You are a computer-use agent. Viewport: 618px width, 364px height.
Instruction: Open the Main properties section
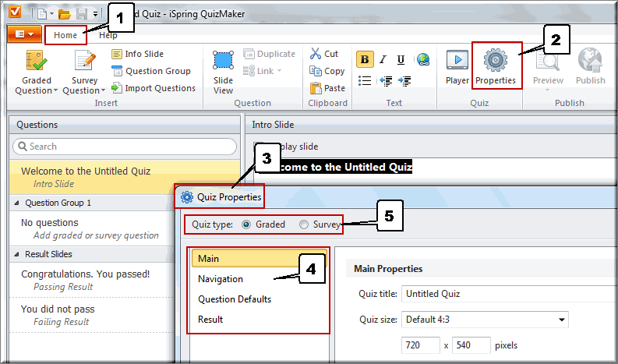click(259, 259)
